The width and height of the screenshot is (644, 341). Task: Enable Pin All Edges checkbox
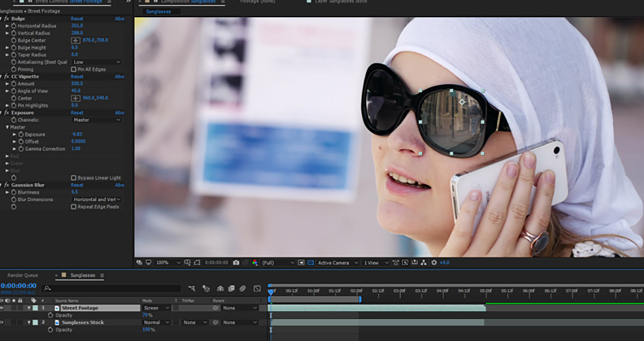tap(73, 69)
